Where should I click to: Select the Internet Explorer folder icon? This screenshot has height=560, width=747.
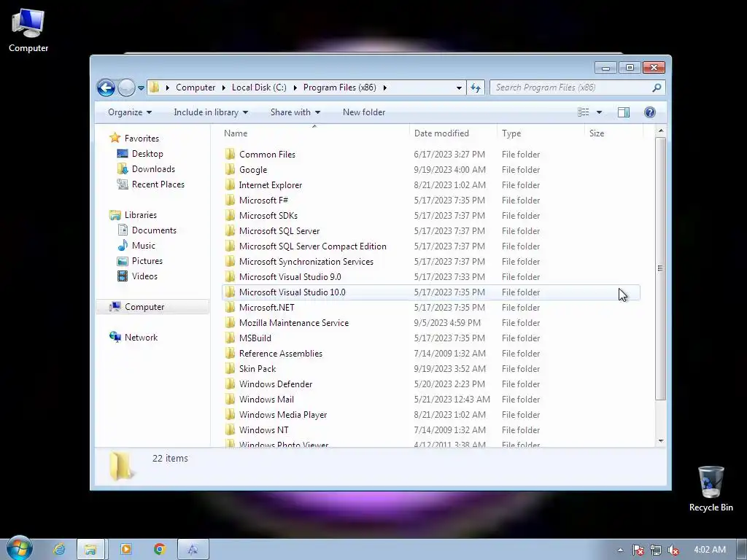coord(230,184)
